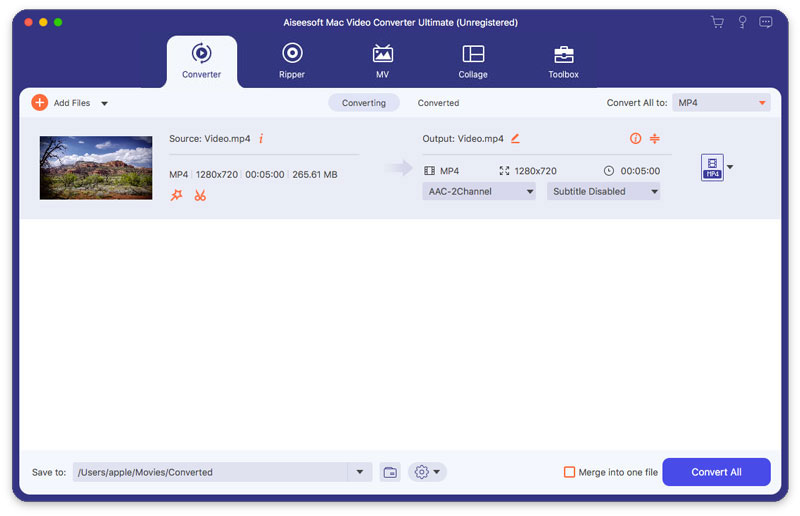The image size is (800, 516).
Task: Click the MP4 output format icon
Action: pos(712,167)
